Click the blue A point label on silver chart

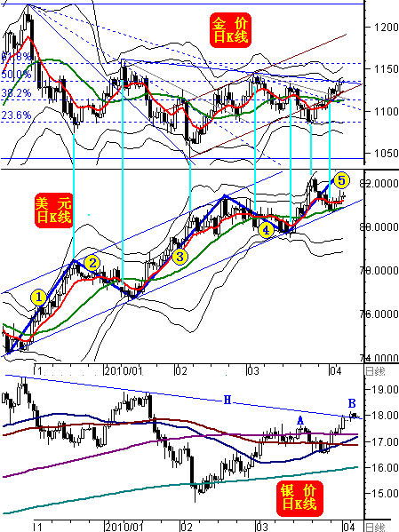click(x=300, y=421)
